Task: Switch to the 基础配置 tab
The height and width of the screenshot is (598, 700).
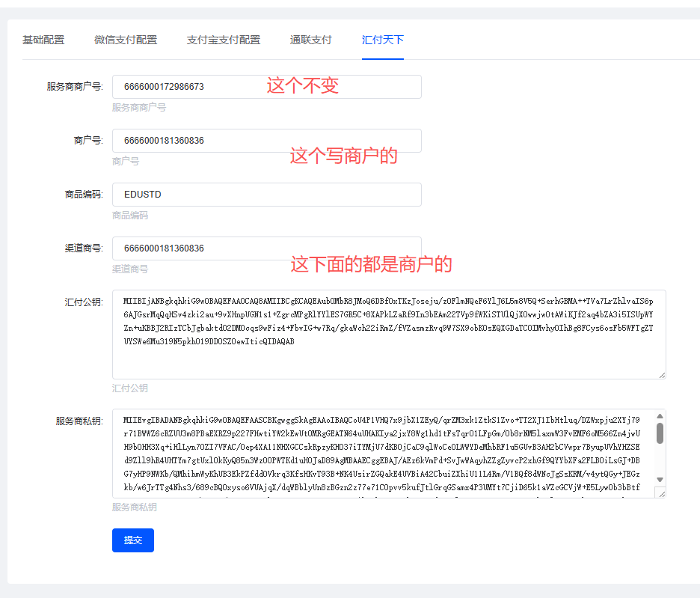Action: 43,40
